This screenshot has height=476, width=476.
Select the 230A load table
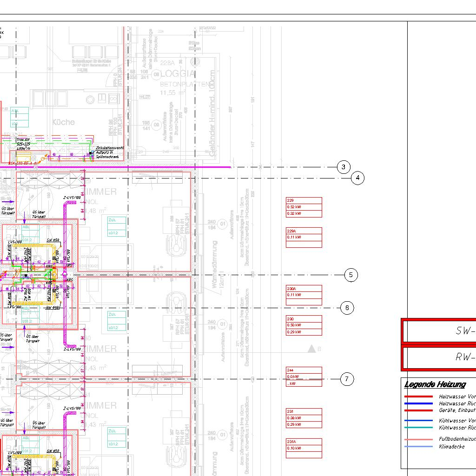(304, 295)
